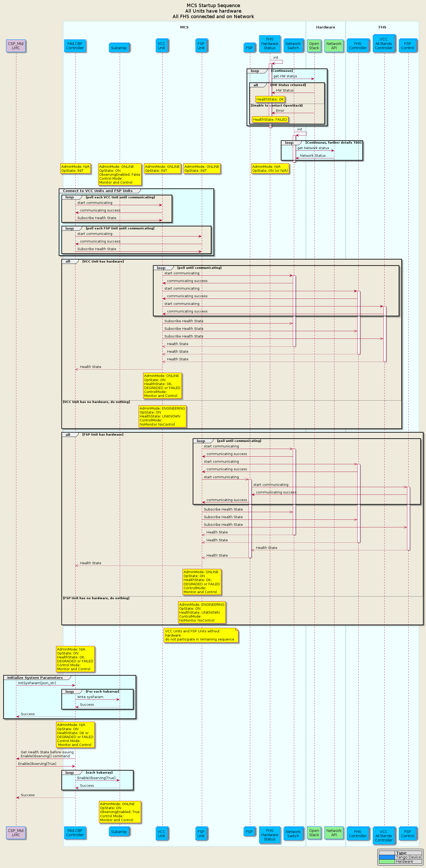Image resolution: width=426 pixels, height=868 pixels.
Task: Click the 'FHS' group header label
Action: point(382,27)
